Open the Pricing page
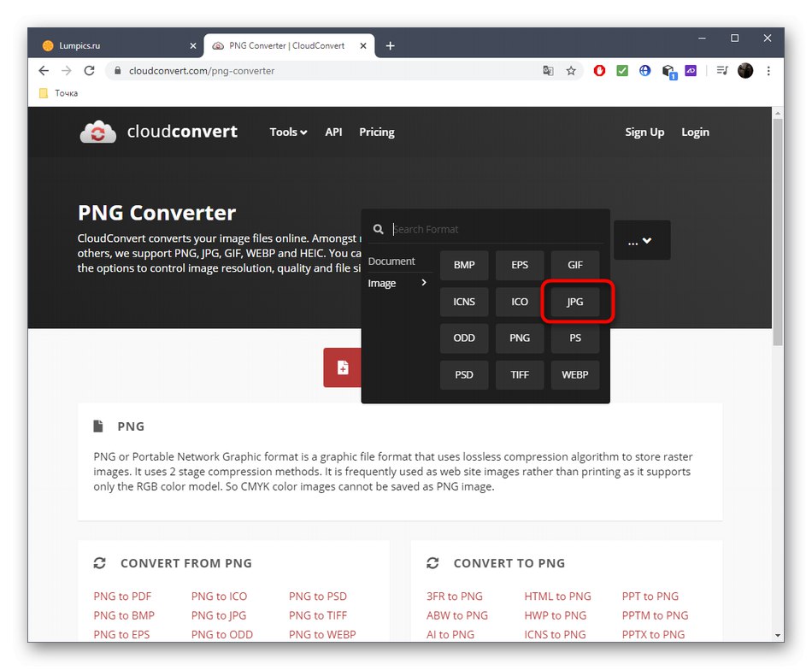 pyautogui.click(x=376, y=132)
